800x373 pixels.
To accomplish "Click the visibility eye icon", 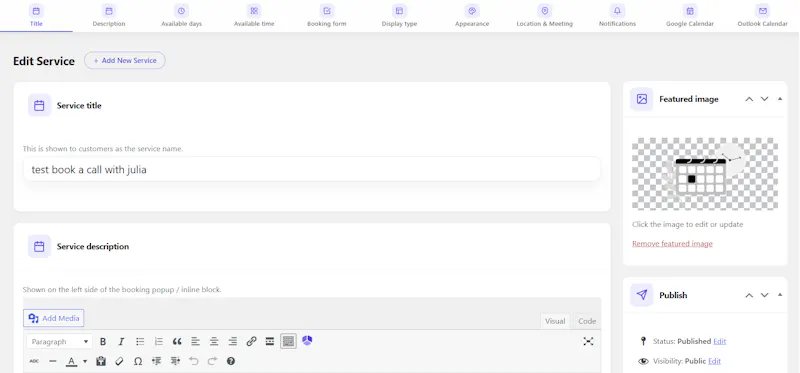I will pyautogui.click(x=644, y=361).
